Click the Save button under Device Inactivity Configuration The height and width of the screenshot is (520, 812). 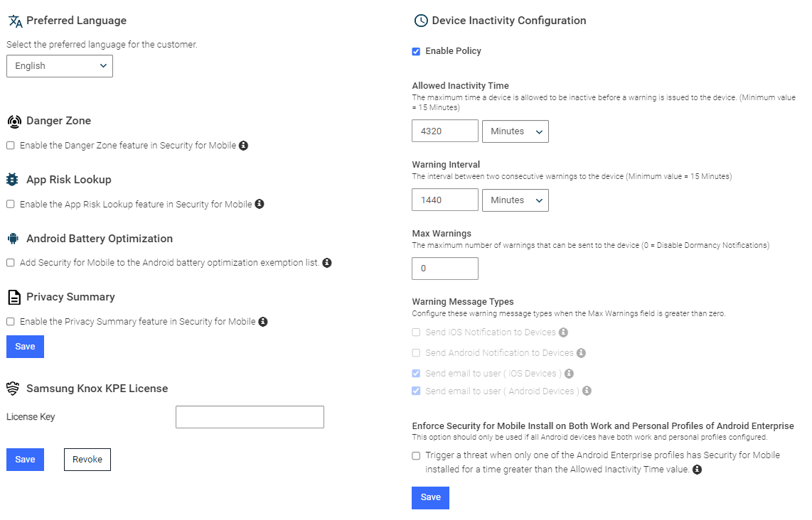(429, 497)
